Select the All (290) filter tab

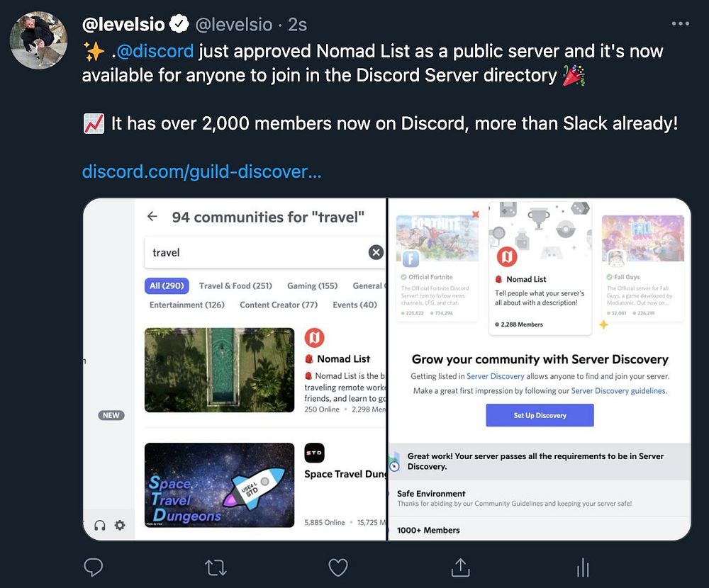coord(167,285)
